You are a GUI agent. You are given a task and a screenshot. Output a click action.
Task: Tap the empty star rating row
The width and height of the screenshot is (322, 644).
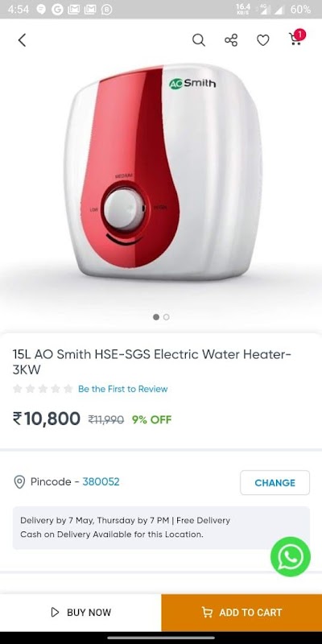click(x=43, y=389)
